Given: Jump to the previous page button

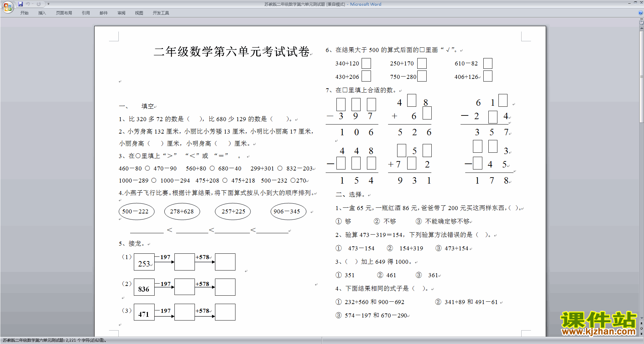Looking at the screenshot, I should pos(641,323).
